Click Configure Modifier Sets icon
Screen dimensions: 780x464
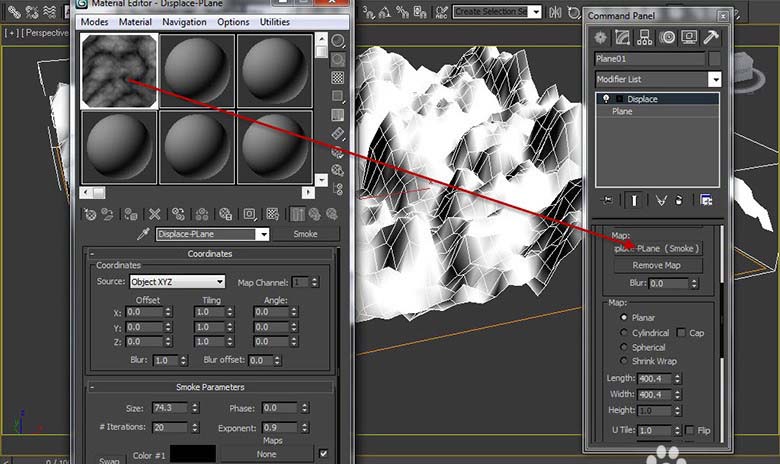(706, 200)
